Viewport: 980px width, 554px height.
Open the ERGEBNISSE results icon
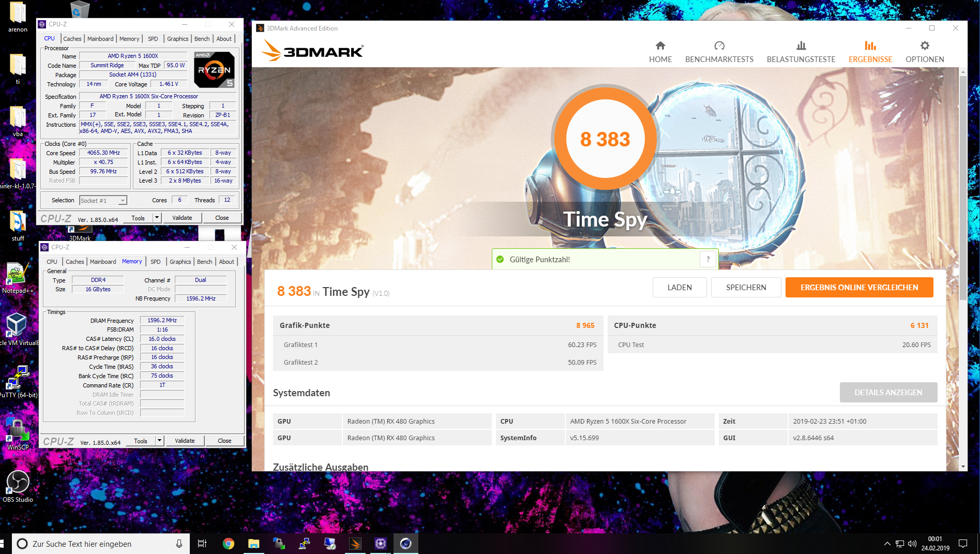870,46
